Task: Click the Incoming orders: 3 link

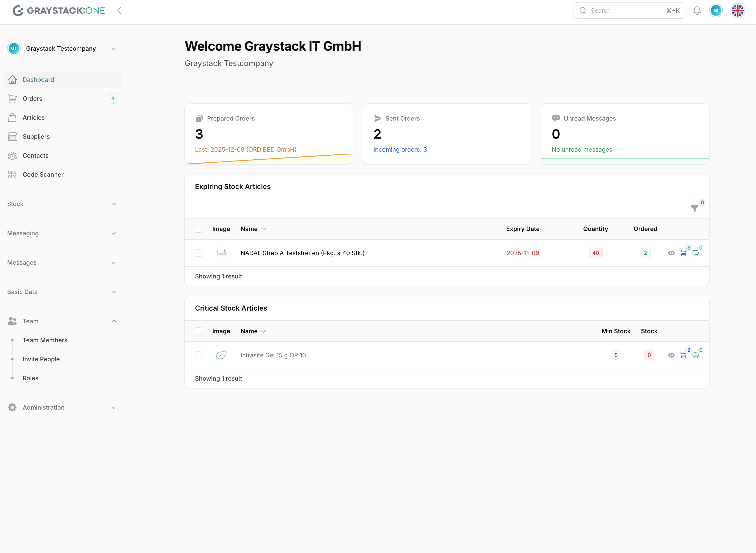Action: [x=400, y=150]
